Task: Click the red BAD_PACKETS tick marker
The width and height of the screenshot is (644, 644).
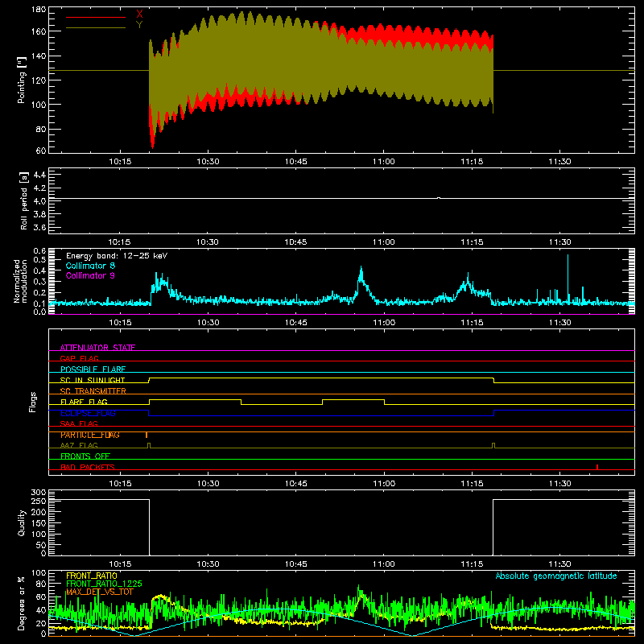Action: point(597,467)
